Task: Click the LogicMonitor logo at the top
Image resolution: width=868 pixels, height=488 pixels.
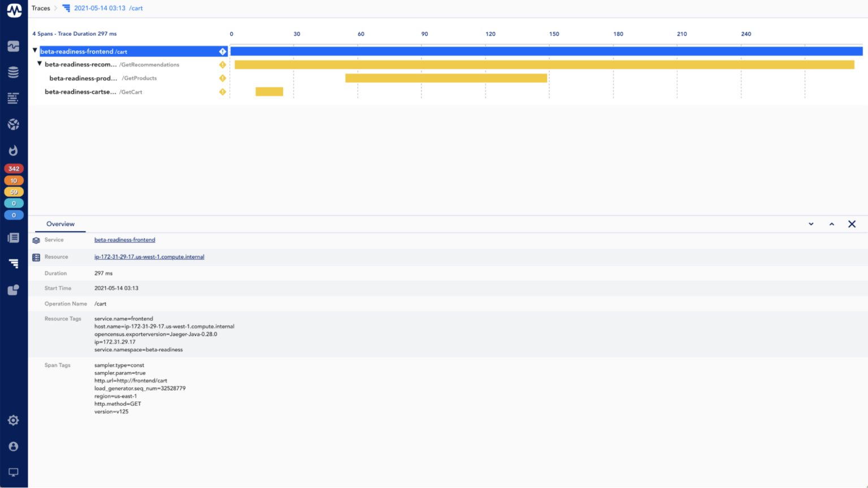Action: tap(14, 10)
